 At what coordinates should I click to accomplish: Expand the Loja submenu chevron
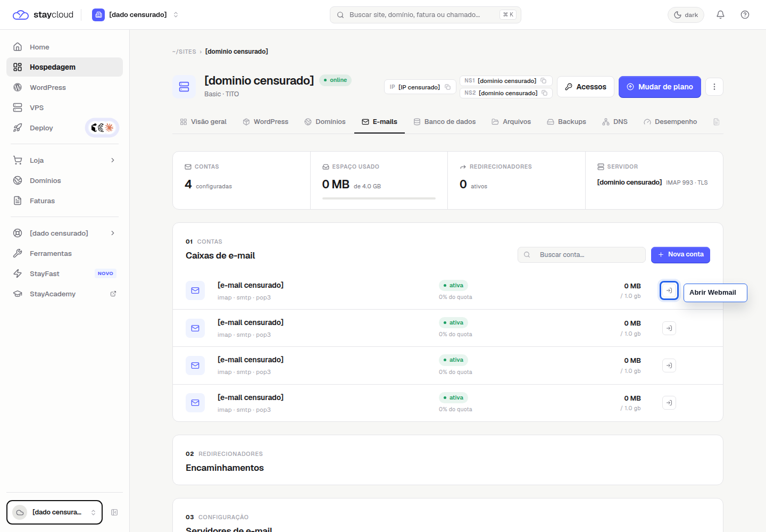[113, 160]
